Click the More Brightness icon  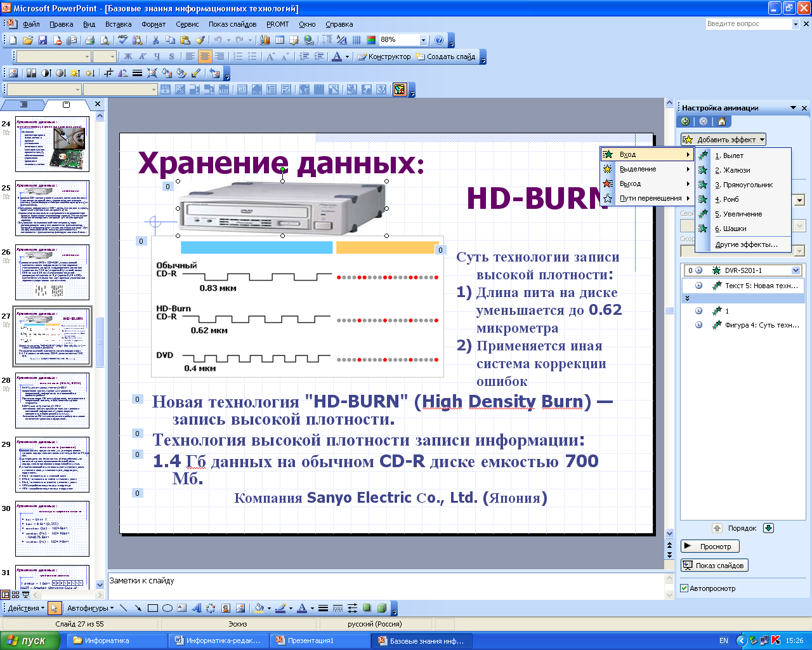tap(75, 73)
